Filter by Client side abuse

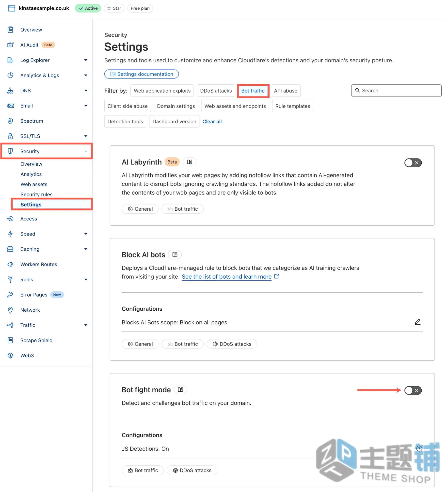(x=128, y=106)
